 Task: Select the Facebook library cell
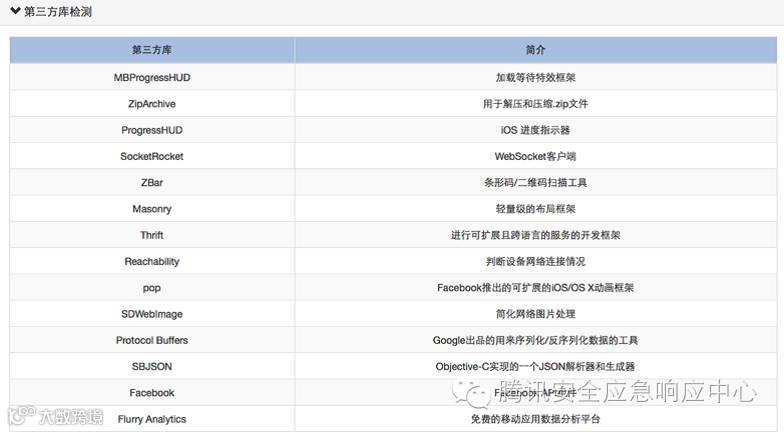pyautogui.click(x=152, y=393)
